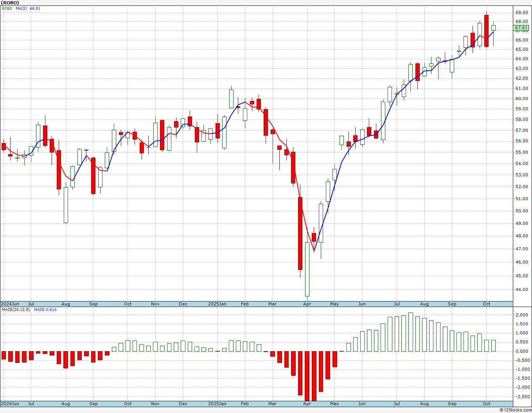This screenshot has width=532, height=413.
Task: Click the MACD(26,12,9) indicator label
Action: pyautogui.click(x=16, y=310)
